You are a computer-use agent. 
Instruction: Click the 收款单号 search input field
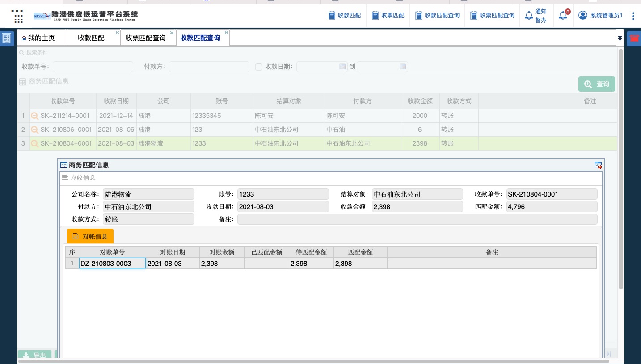tap(93, 67)
